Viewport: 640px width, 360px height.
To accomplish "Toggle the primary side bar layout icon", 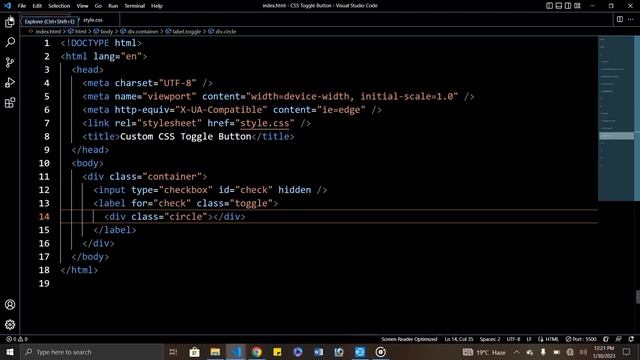I will 549,6.
